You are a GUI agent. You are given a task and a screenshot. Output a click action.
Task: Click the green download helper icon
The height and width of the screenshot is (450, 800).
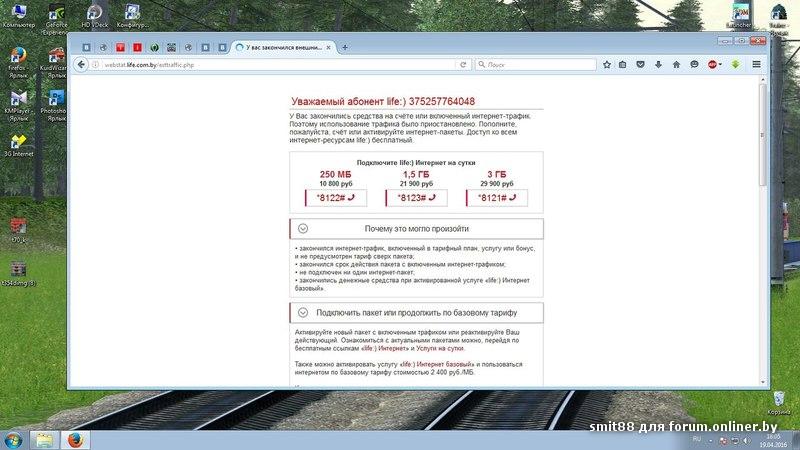(x=735, y=65)
